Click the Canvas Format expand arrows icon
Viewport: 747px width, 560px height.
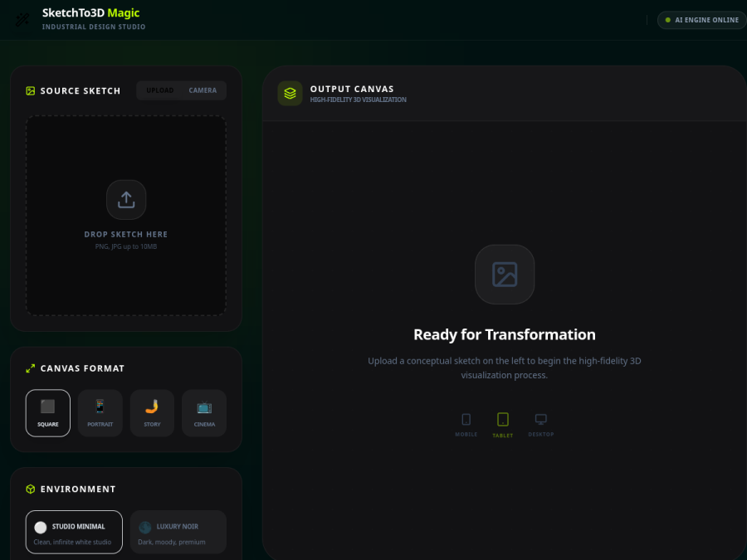pyautogui.click(x=31, y=368)
